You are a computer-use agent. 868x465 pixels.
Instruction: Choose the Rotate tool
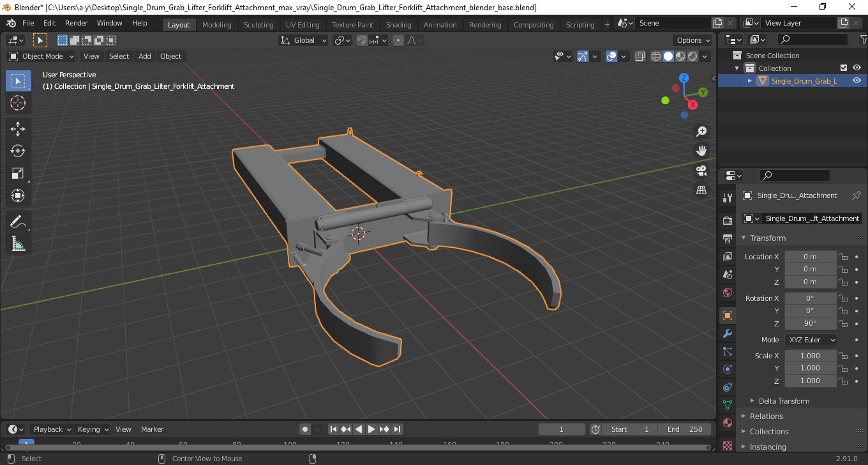(x=18, y=151)
